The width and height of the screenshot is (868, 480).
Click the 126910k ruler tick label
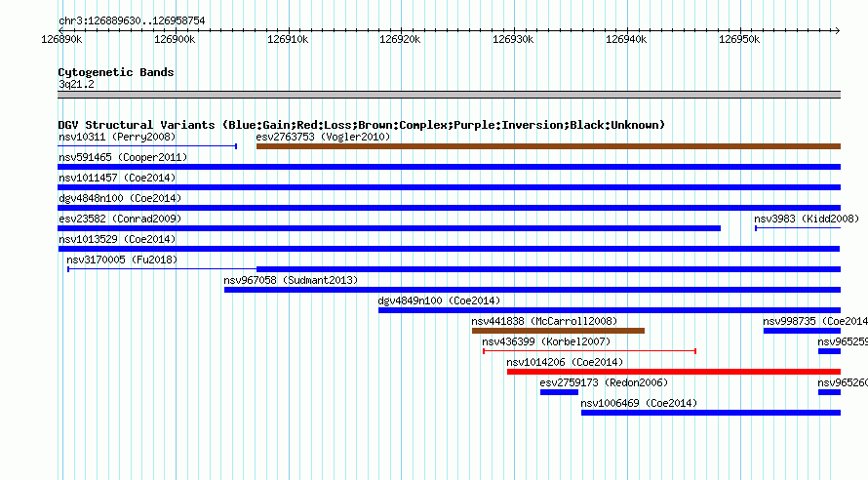click(x=288, y=39)
